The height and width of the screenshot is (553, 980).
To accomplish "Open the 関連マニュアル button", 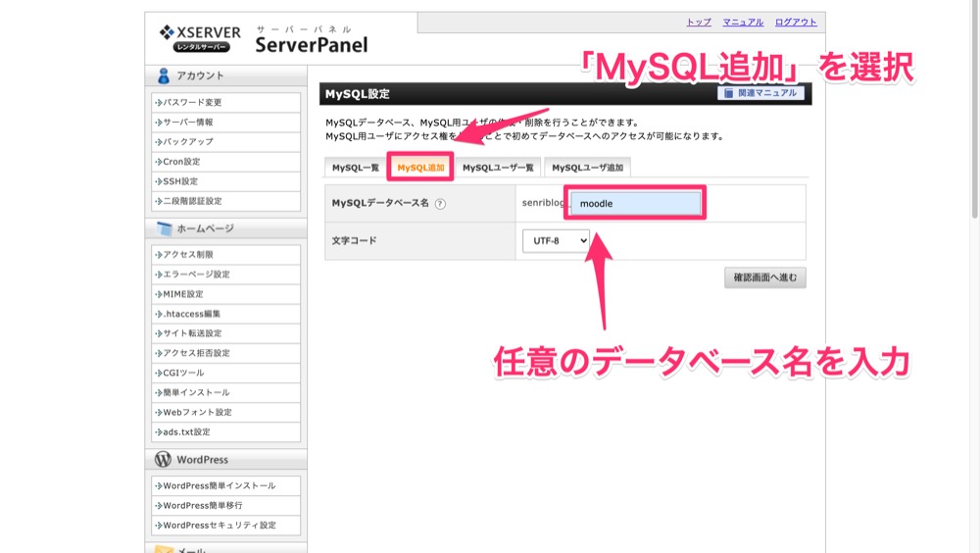I will tap(760, 92).
